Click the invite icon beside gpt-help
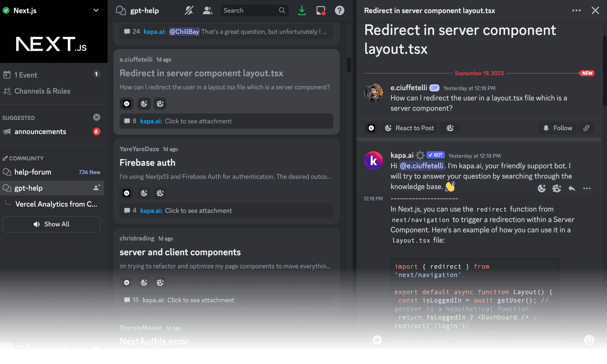The height and width of the screenshot is (364, 607). 97,188
